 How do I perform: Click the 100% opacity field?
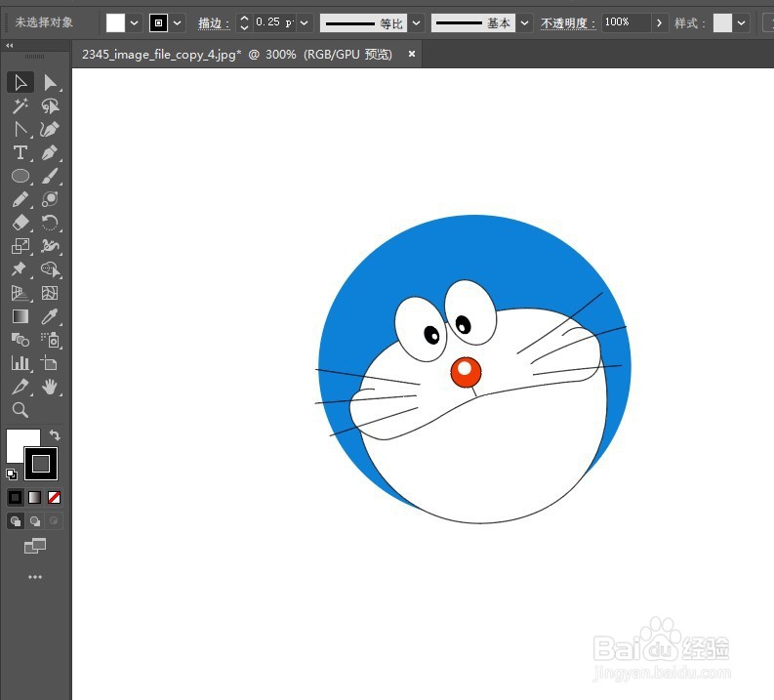pyautogui.click(x=625, y=22)
